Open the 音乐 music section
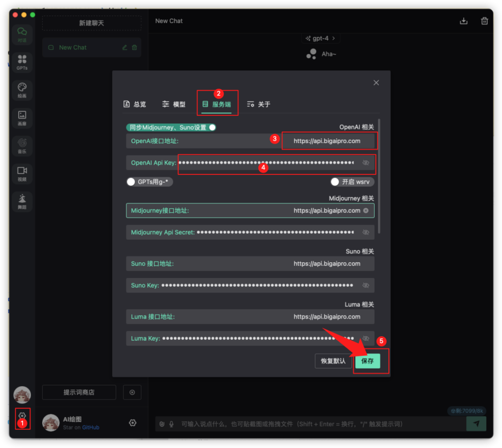Viewport: 502px width, 448px height. [x=22, y=146]
